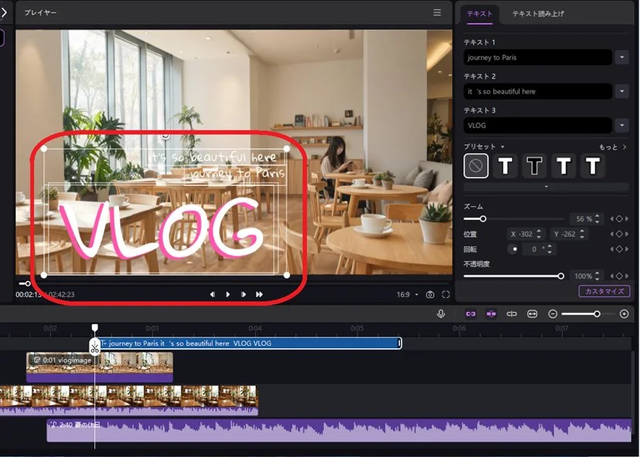Click もっと to see more presets

click(x=613, y=147)
